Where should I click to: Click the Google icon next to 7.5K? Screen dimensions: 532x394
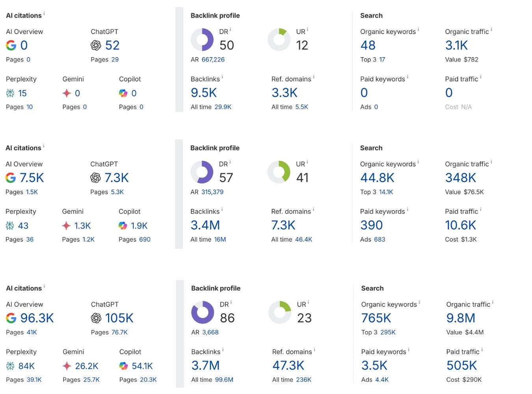(x=11, y=178)
